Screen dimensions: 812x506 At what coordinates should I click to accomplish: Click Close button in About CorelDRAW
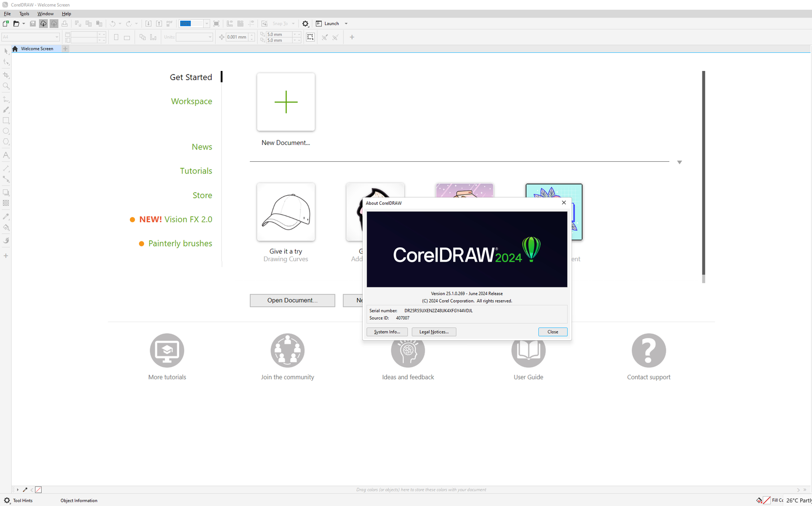[x=553, y=332]
